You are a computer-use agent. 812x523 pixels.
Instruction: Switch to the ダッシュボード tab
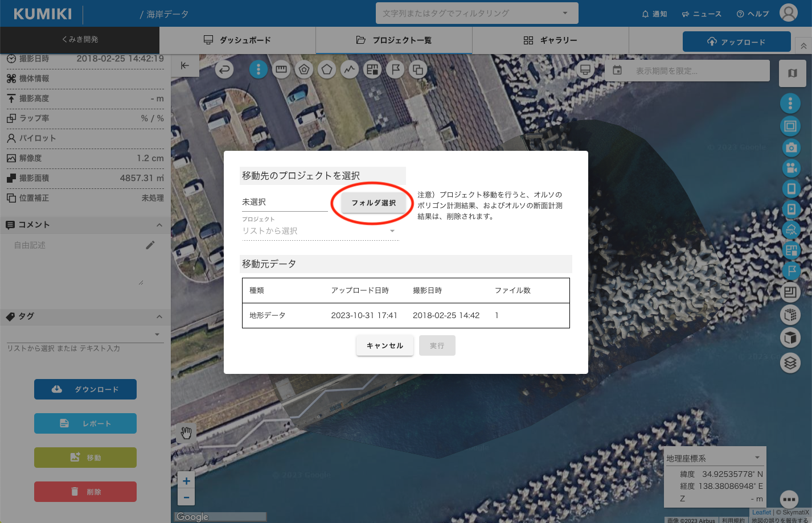(237, 40)
